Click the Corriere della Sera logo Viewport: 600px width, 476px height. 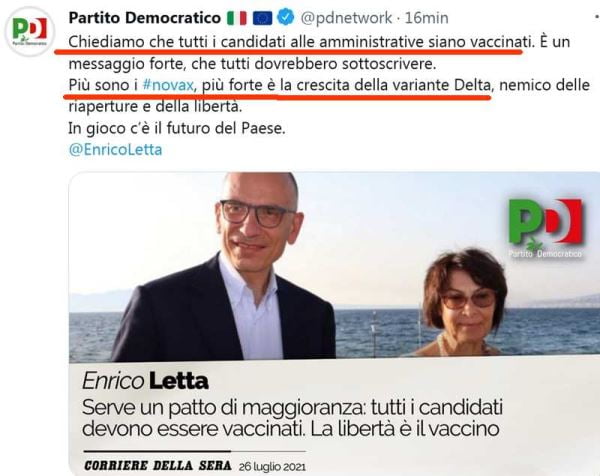pyautogui.click(x=158, y=466)
